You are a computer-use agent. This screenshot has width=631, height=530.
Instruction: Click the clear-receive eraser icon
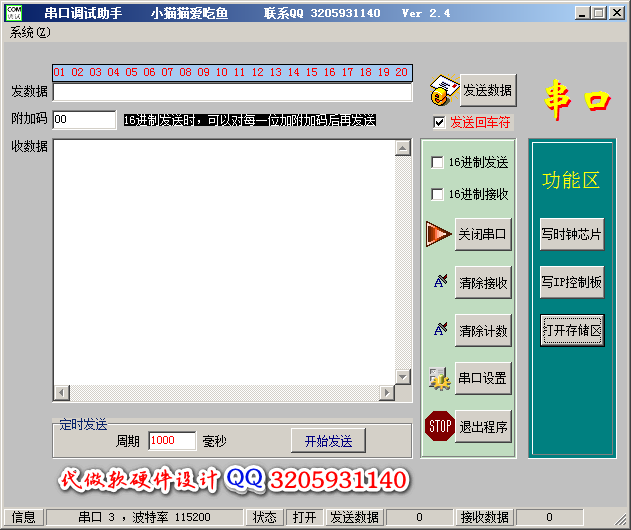pos(441,281)
